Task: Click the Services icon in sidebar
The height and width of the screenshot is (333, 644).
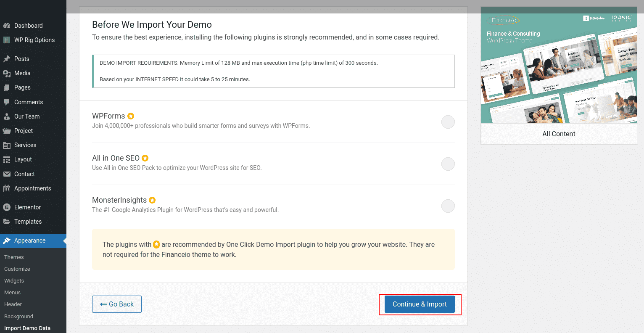Action: pyautogui.click(x=7, y=145)
